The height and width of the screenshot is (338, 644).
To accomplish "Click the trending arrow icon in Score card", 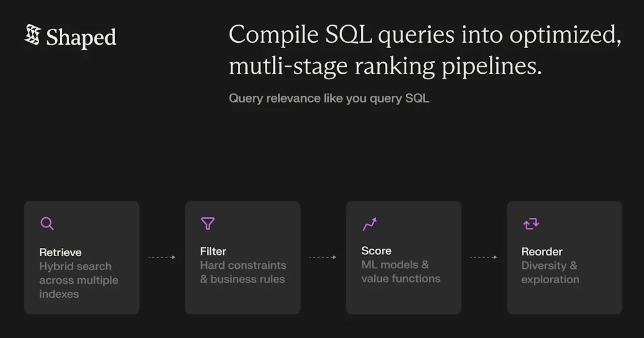I will tap(369, 223).
